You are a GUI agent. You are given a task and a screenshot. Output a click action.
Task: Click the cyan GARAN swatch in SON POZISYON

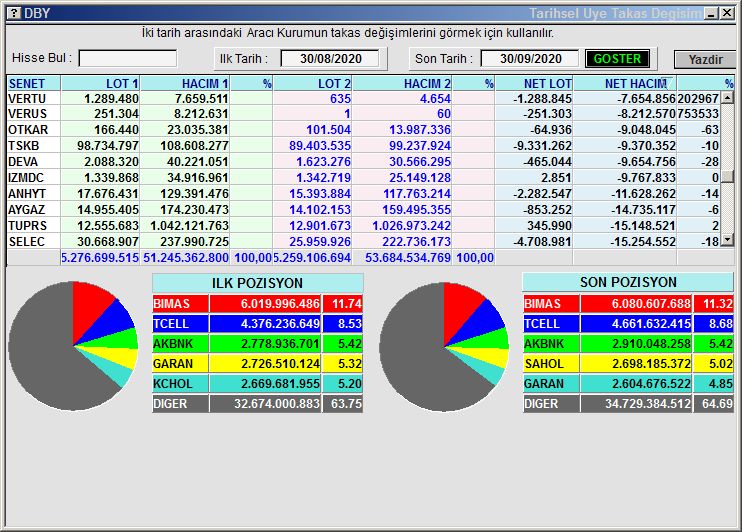pyautogui.click(x=551, y=384)
